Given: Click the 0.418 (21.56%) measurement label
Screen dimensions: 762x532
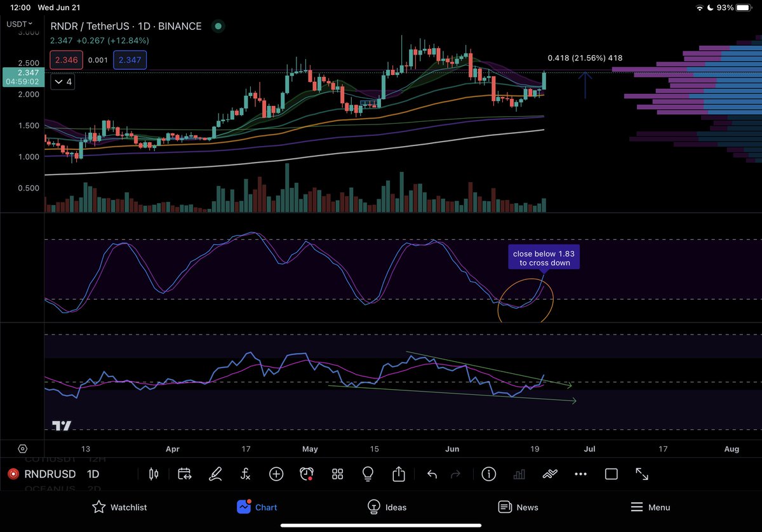Looking at the screenshot, I should click(585, 58).
